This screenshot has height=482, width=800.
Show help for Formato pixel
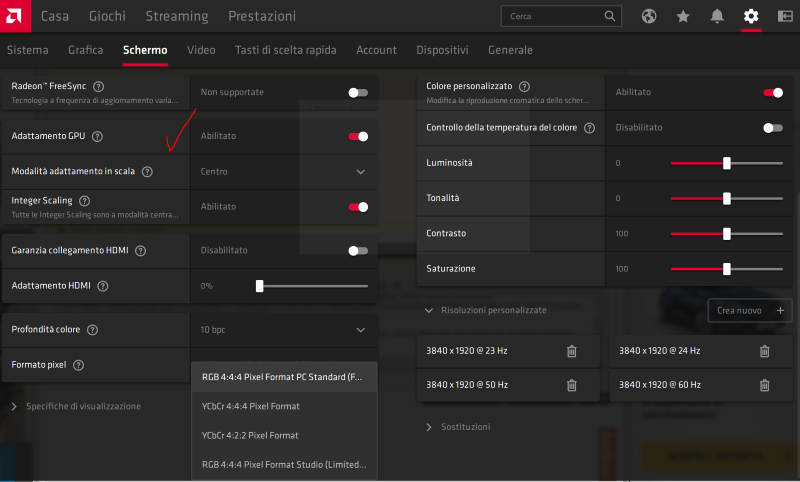pos(78,365)
